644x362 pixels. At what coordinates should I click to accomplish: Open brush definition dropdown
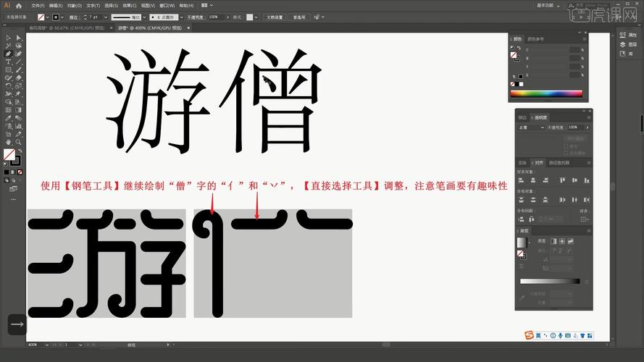pyautogui.click(x=182, y=17)
